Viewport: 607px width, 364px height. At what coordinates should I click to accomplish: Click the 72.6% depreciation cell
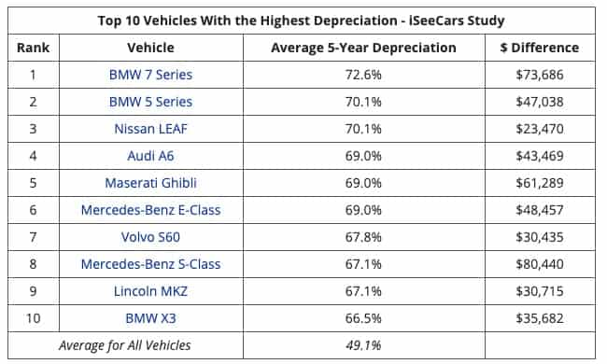363,75
